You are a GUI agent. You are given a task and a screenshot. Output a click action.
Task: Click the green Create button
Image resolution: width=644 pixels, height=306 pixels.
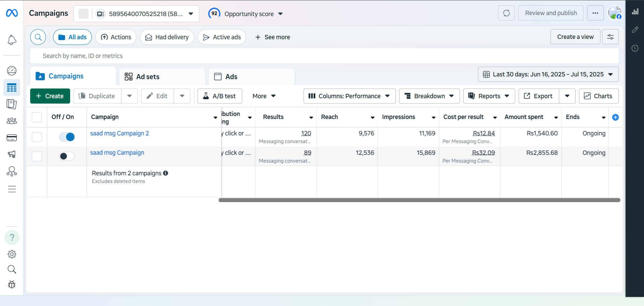tap(50, 96)
